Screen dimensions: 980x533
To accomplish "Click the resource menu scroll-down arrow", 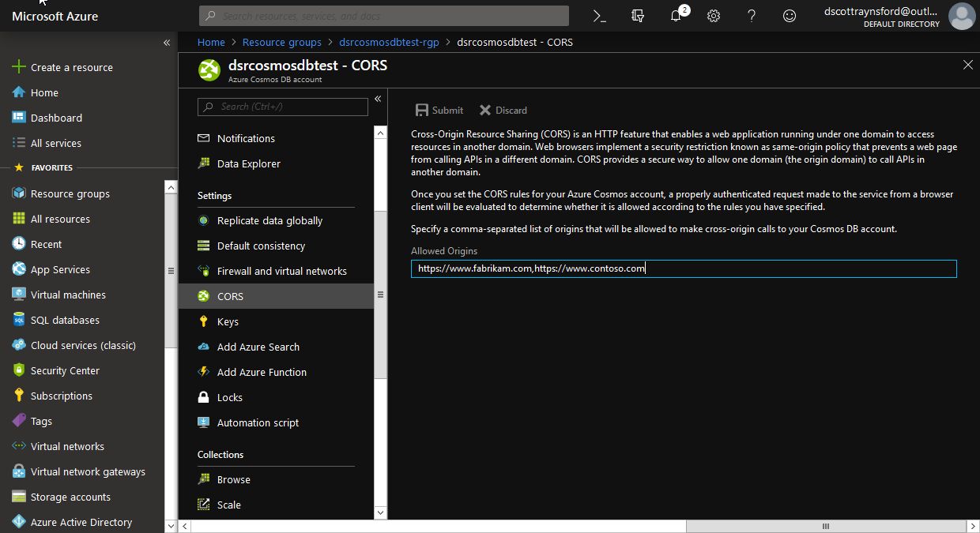I will pyautogui.click(x=380, y=512).
